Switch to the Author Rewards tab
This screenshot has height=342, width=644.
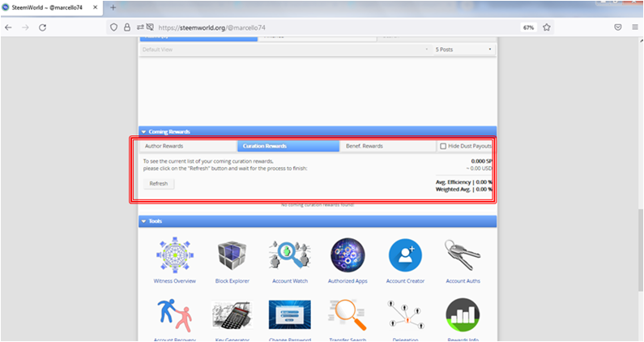(x=188, y=146)
